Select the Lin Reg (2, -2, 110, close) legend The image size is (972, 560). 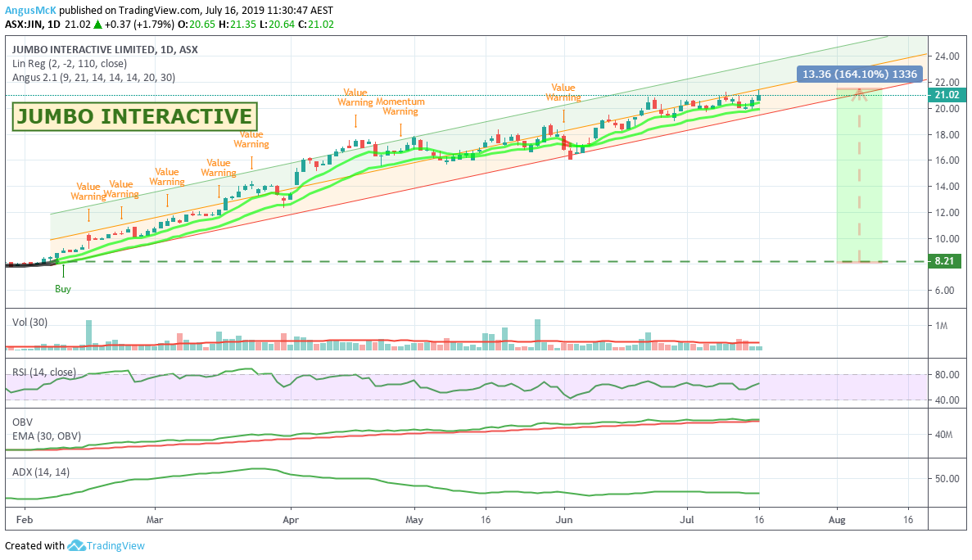pyautogui.click(x=70, y=63)
